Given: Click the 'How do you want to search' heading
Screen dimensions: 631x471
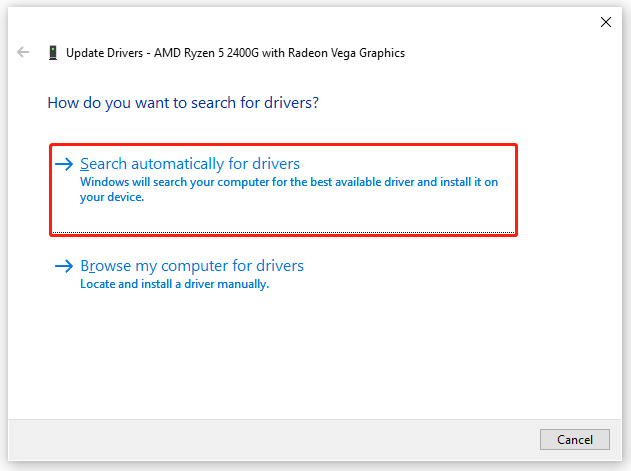Looking at the screenshot, I should (183, 103).
